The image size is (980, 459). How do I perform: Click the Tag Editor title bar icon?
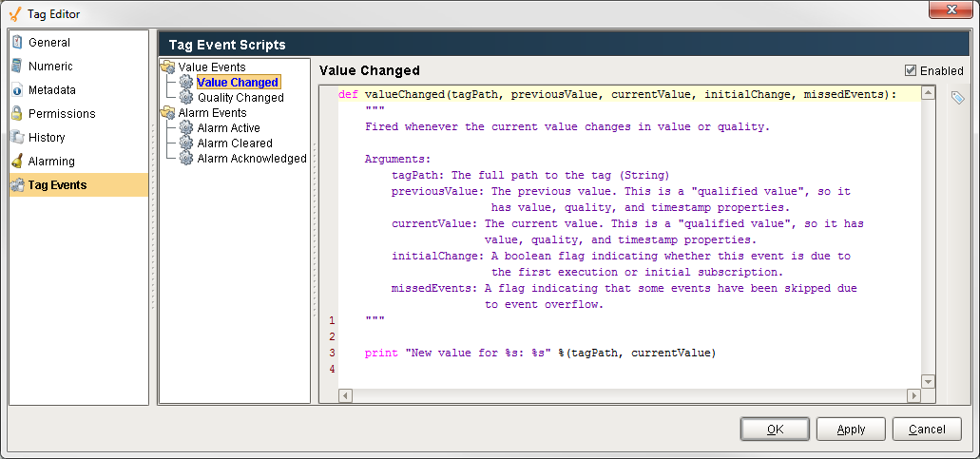[x=15, y=13]
